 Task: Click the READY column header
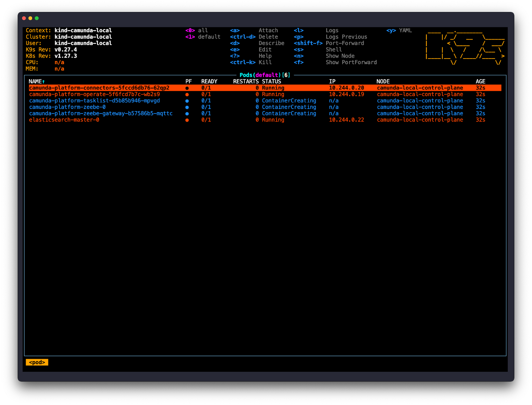coord(209,81)
